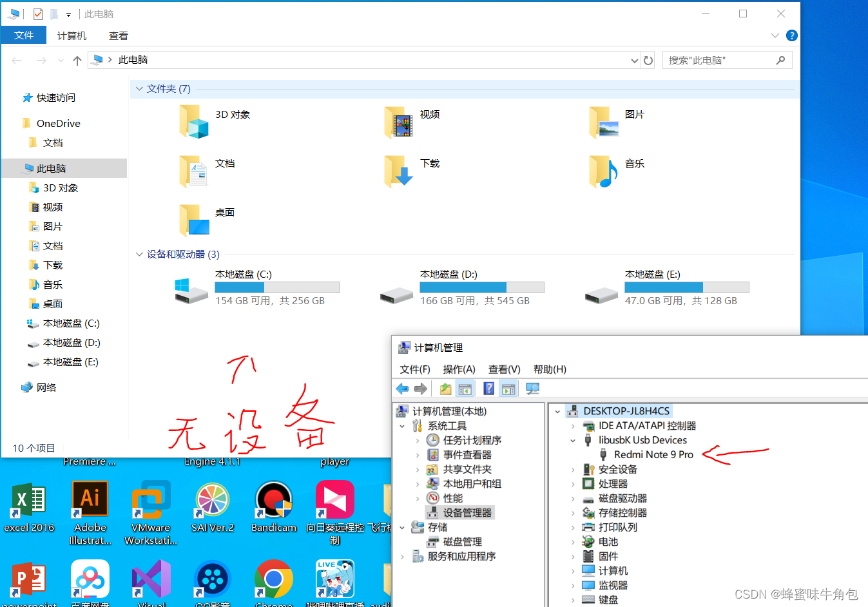This screenshot has width=868, height=607.
Task: Open the 3D 对象 folder icon
Action: click(x=193, y=122)
